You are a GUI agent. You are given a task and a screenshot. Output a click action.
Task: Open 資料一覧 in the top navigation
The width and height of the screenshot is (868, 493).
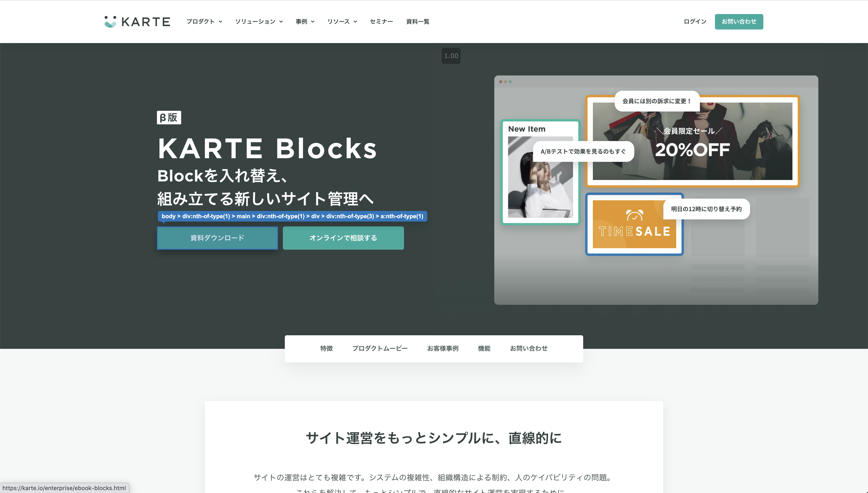[418, 22]
